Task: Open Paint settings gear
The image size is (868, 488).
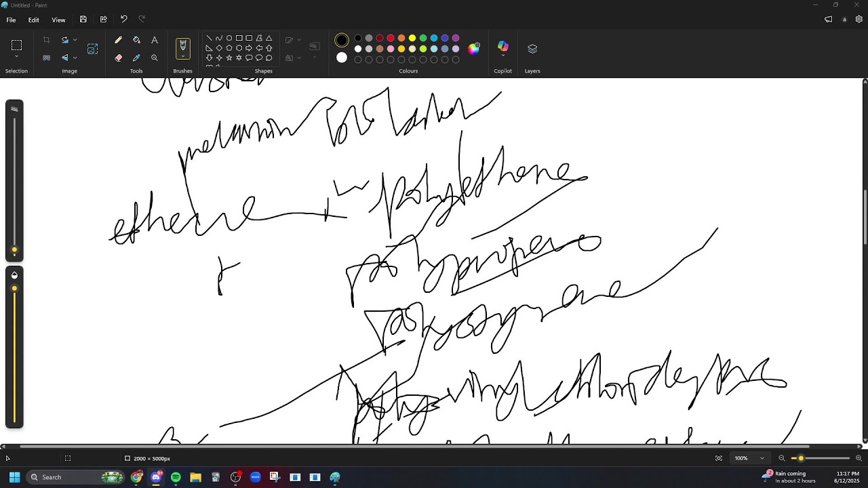Action: pos(859,20)
